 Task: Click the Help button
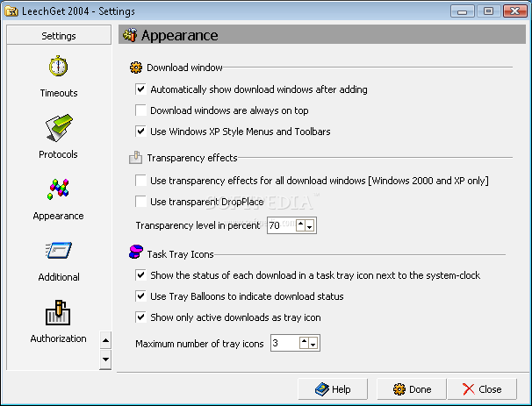click(333, 389)
